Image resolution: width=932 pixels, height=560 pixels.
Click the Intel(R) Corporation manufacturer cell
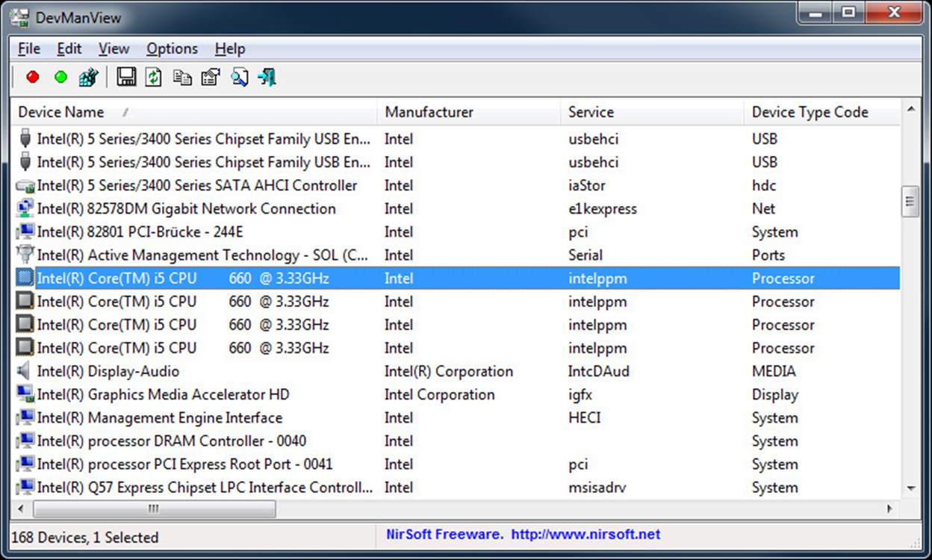449,371
